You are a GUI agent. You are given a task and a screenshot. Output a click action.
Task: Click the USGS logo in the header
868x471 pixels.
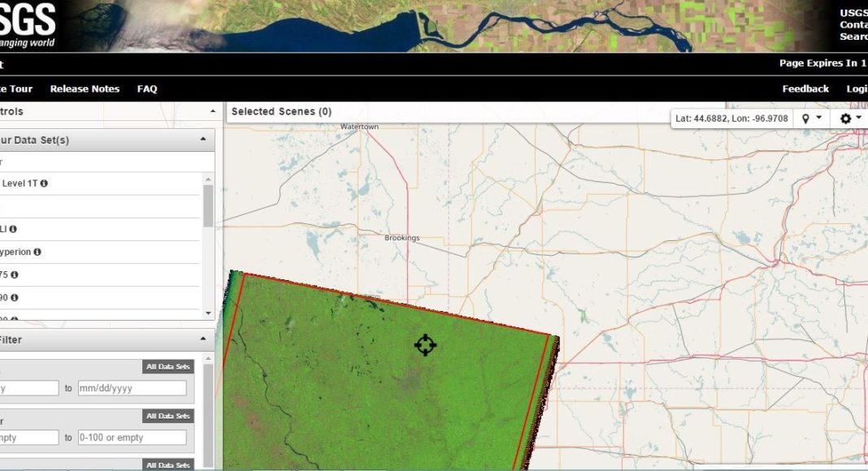coord(28,24)
